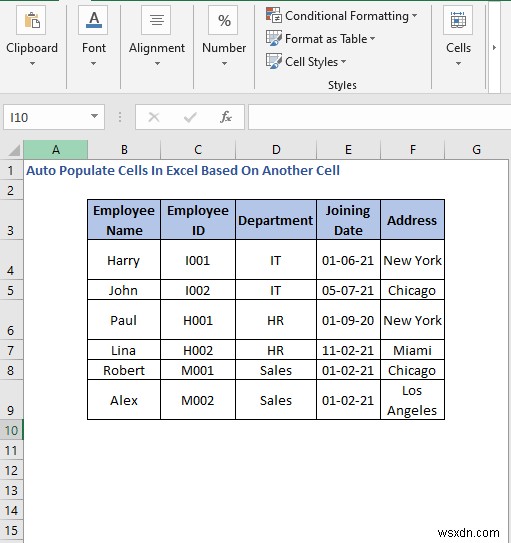This screenshot has width=511, height=543.
Task: Open the Cell Styles dropdown arrow
Action: (x=343, y=62)
